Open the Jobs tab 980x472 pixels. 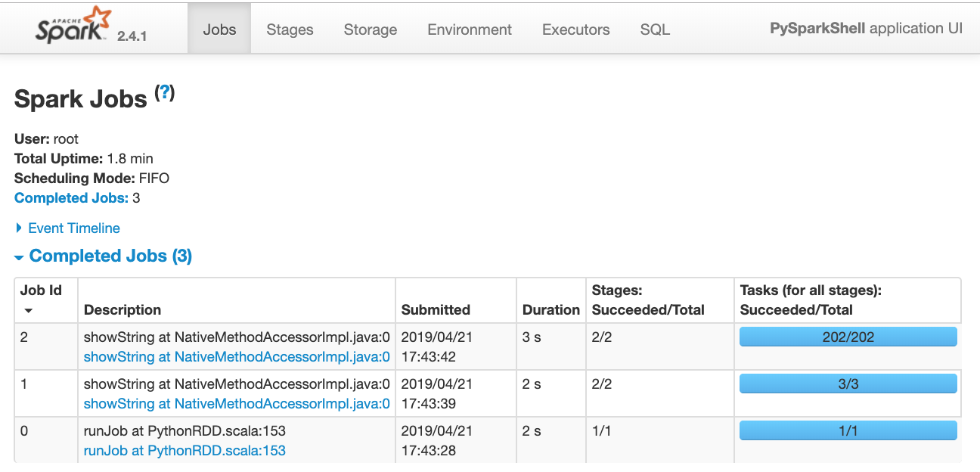point(219,29)
